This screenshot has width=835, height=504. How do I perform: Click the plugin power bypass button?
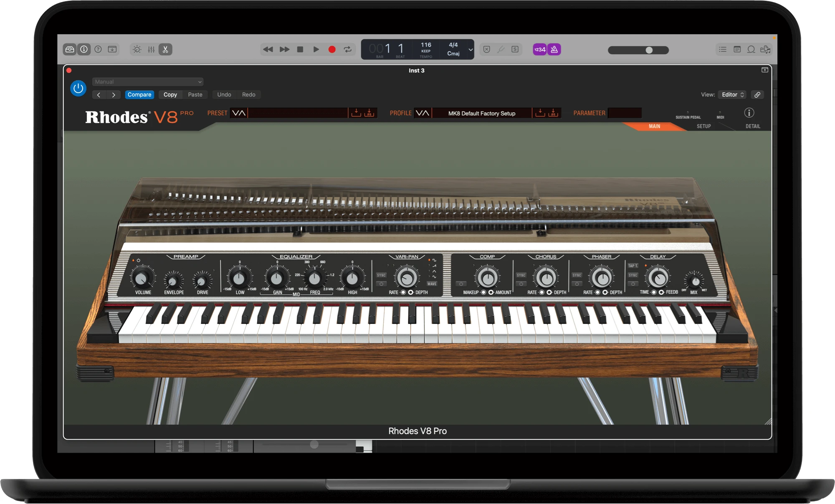point(78,88)
